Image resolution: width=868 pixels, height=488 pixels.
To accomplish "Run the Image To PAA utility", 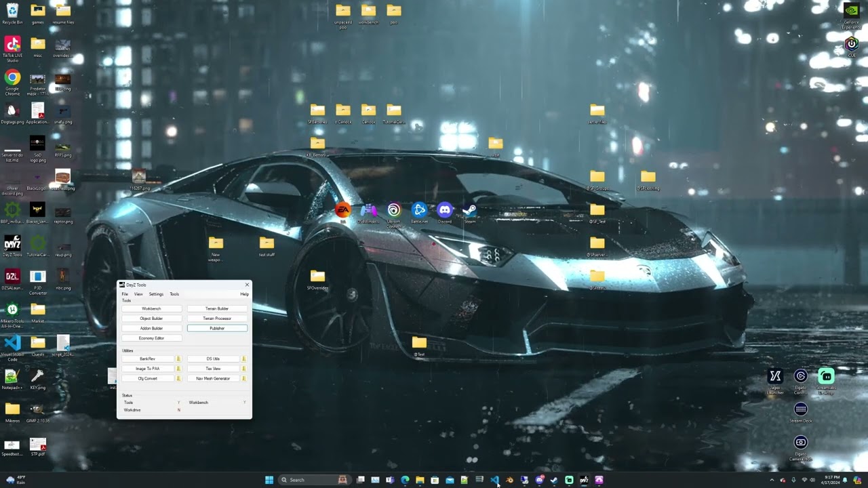I will click(147, 369).
